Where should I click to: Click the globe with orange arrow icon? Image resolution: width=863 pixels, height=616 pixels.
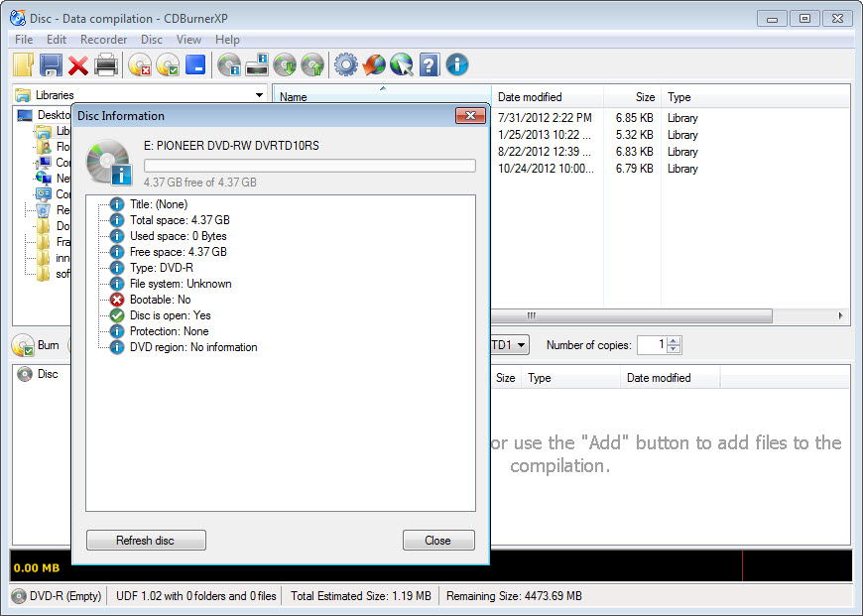click(374, 64)
